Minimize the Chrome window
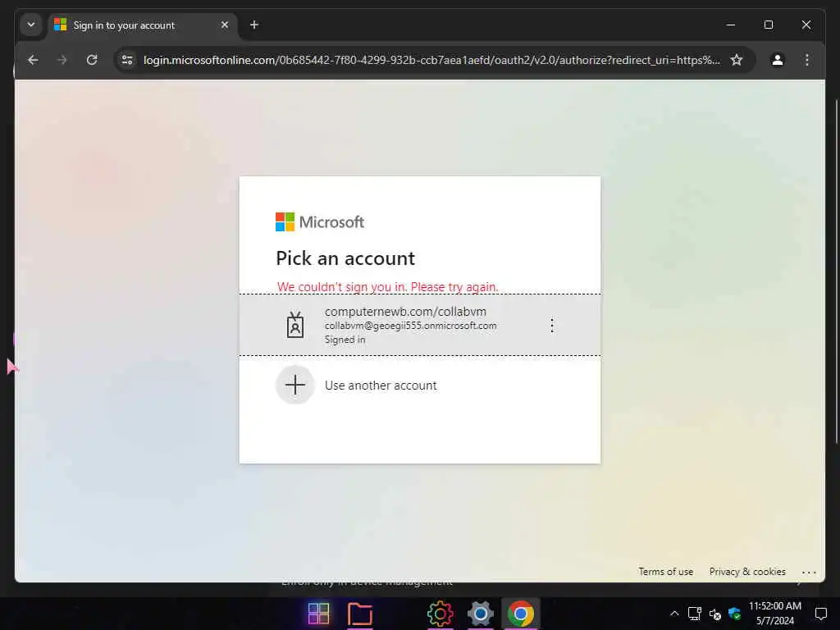 [730, 25]
